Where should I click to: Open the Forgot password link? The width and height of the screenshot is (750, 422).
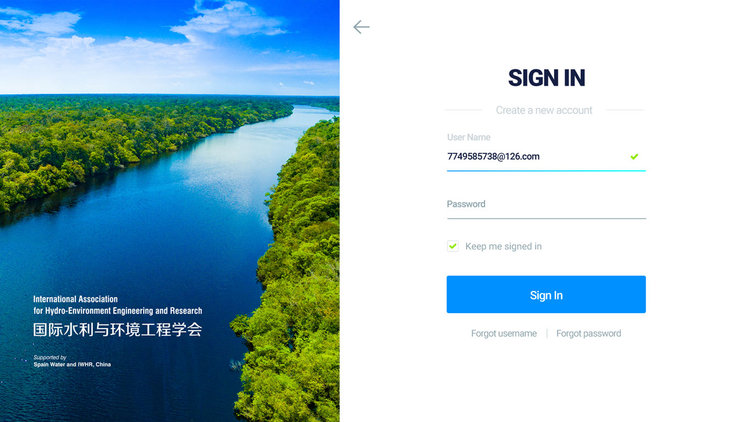coord(588,333)
